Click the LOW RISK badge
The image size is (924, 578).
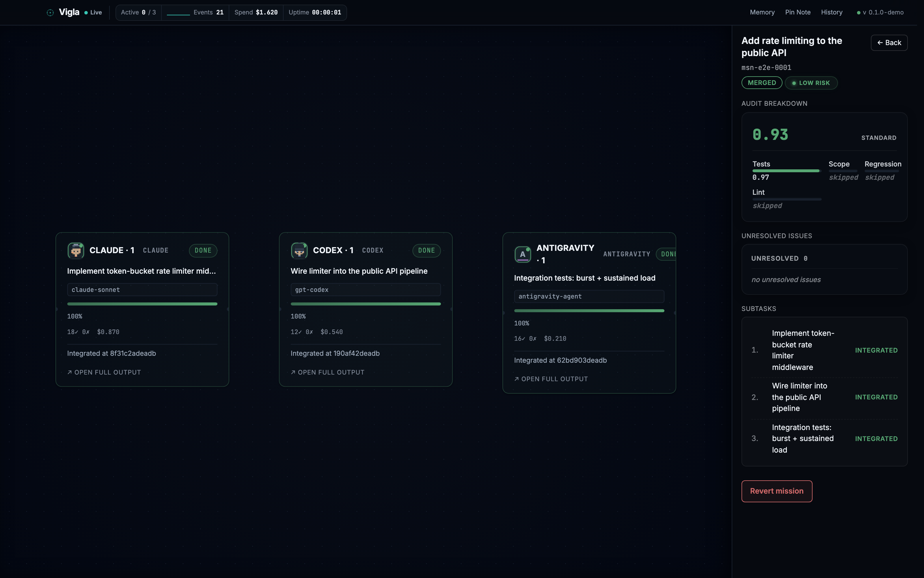click(811, 83)
